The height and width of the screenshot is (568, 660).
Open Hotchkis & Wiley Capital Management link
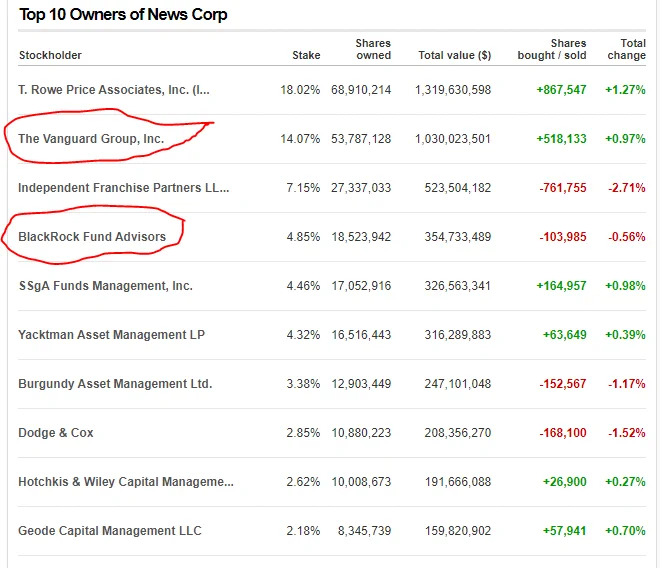tap(126, 482)
